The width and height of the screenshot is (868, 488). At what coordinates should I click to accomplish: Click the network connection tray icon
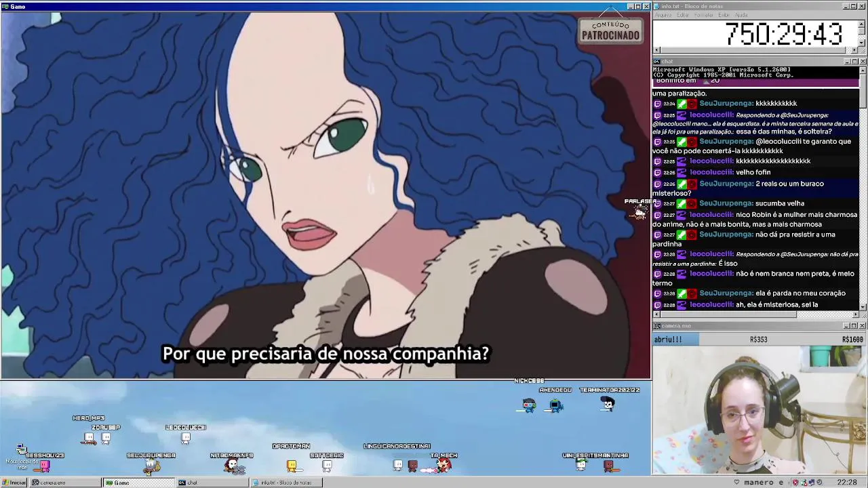point(804,483)
